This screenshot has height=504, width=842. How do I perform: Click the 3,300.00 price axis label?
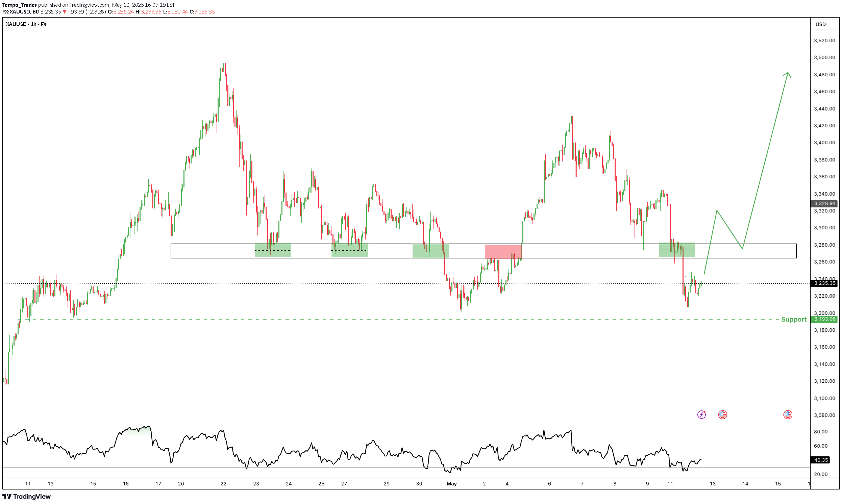(x=825, y=228)
